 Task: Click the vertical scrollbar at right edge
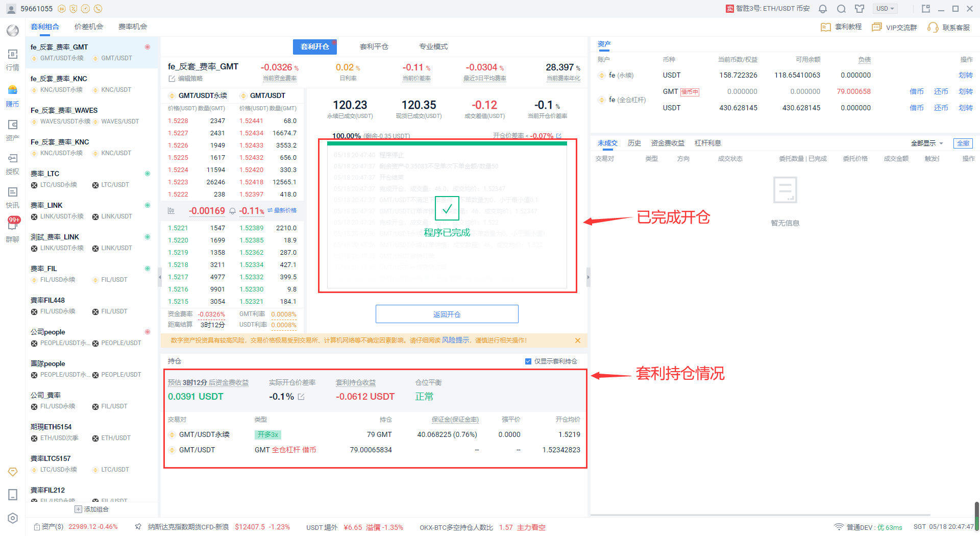coord(977,516)
